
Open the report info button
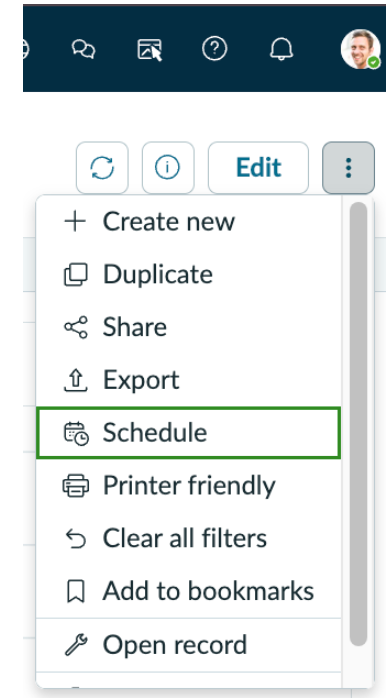(168, 168)
